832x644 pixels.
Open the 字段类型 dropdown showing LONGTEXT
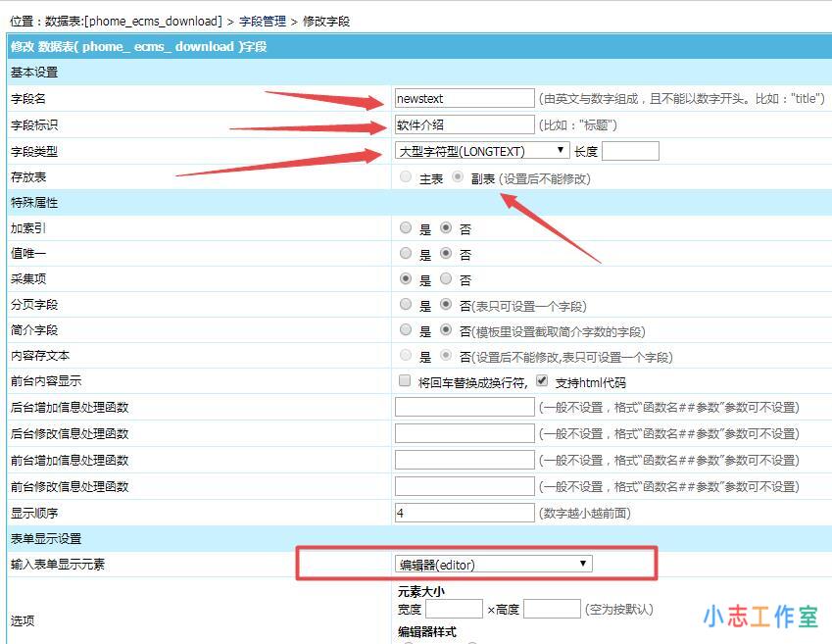coord(480,150)
